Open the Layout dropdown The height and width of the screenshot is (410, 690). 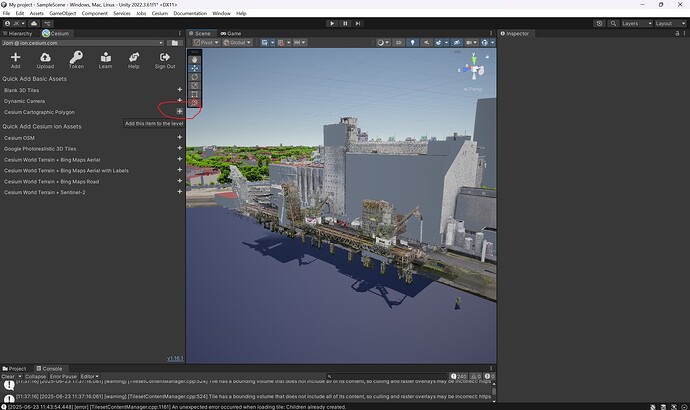670,23
